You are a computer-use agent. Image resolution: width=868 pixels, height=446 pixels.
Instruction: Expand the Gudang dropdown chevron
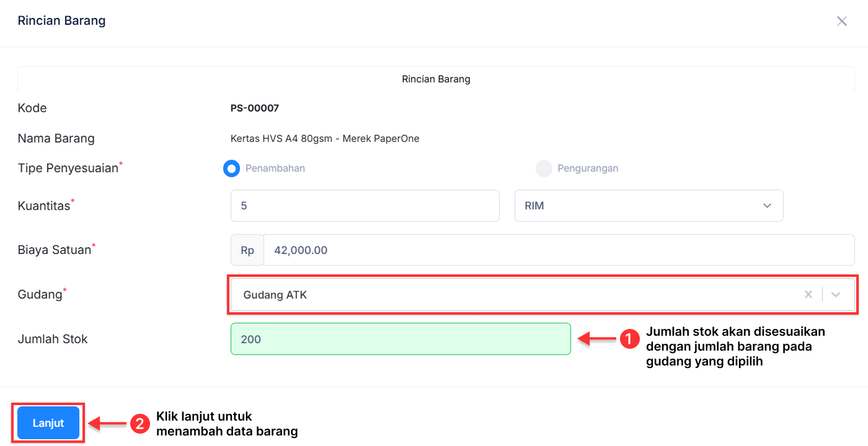tap(836, 295)
